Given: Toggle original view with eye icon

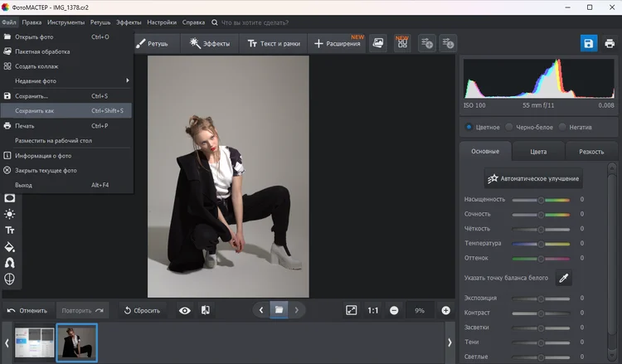Looking at the screenshot, I should click(184, 310).
